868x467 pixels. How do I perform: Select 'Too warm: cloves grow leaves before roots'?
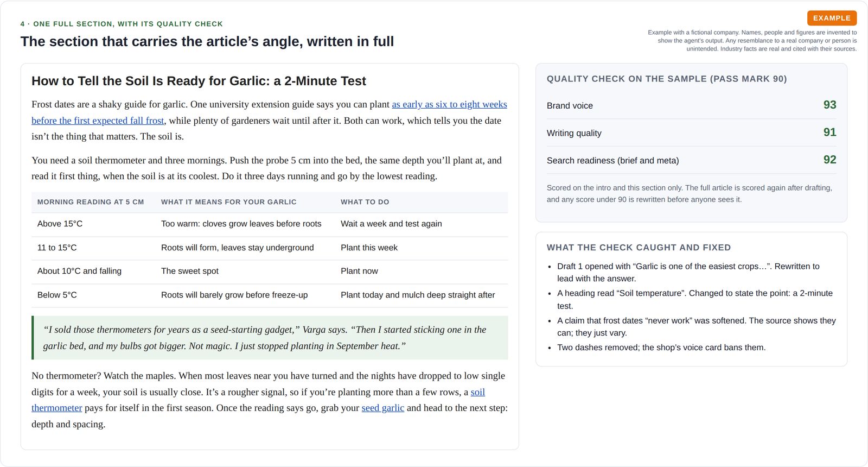click(241, 224)
